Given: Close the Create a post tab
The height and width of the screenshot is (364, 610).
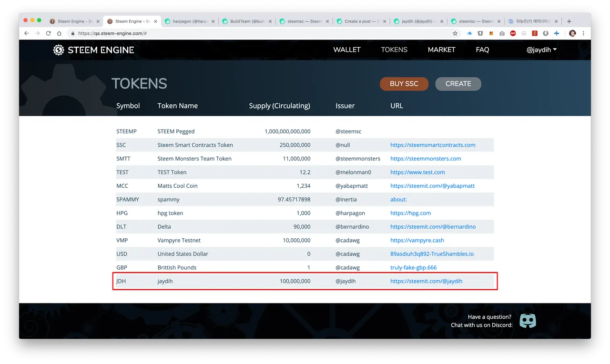Looking at the screenshot, I should coord(384,21).
